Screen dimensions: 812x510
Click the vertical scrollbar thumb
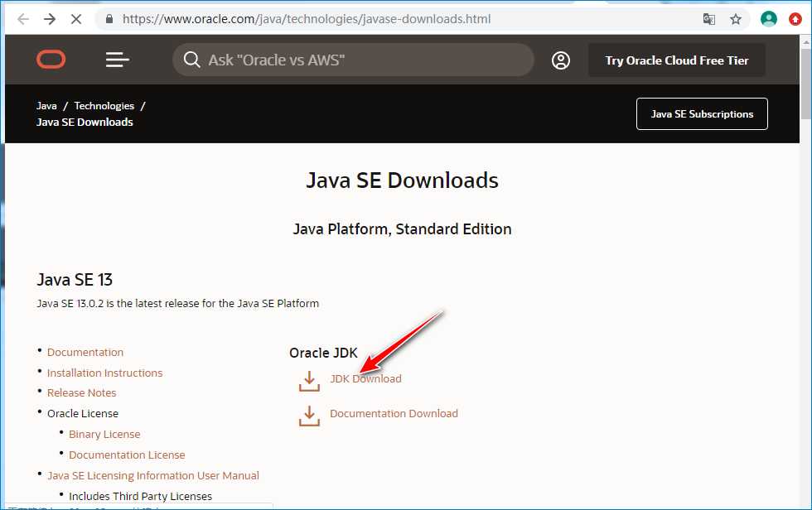tap(805, 84)
